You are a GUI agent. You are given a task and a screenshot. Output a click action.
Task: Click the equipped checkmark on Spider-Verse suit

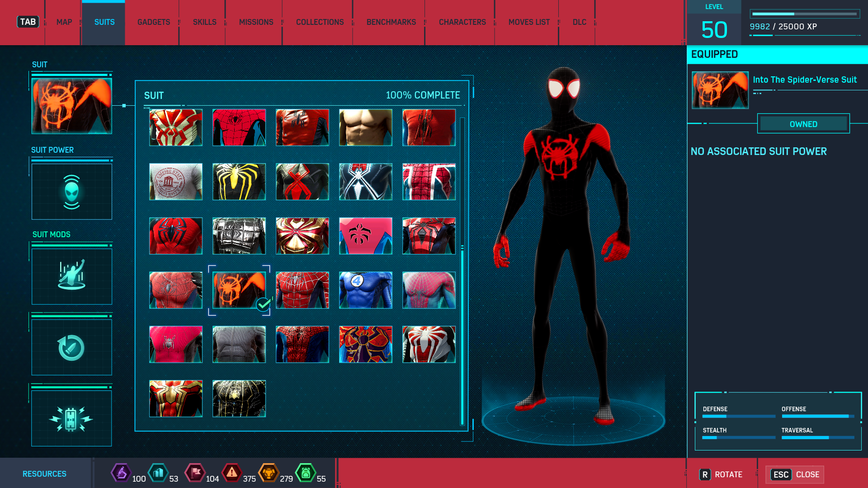[x=263, y=305]
